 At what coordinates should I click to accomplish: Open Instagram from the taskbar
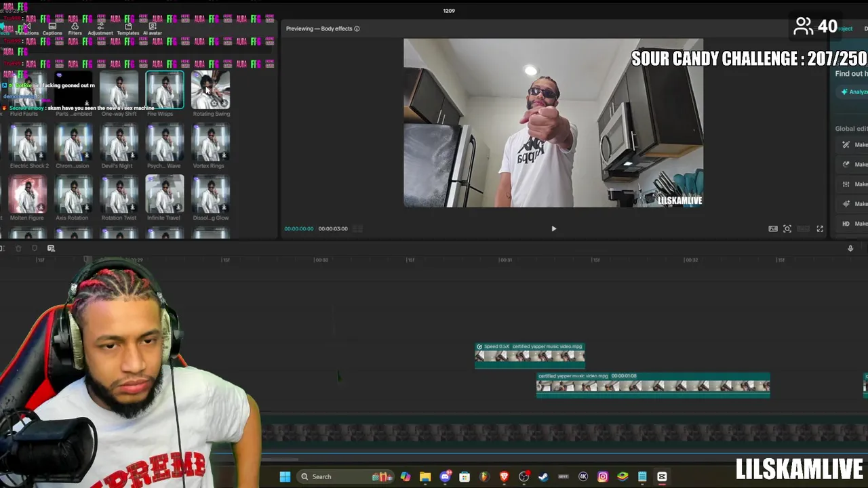[602, 476]
